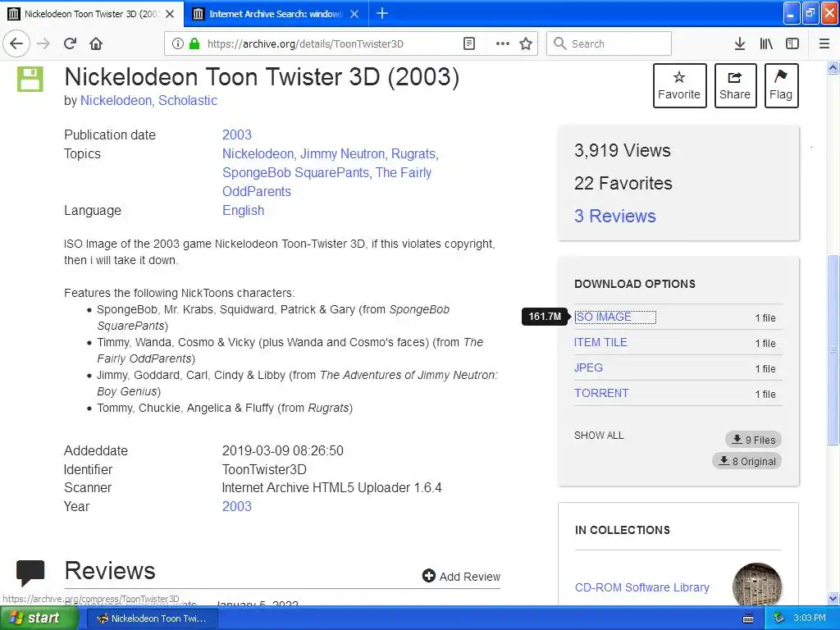Open the Rugrats topic link

413,153
